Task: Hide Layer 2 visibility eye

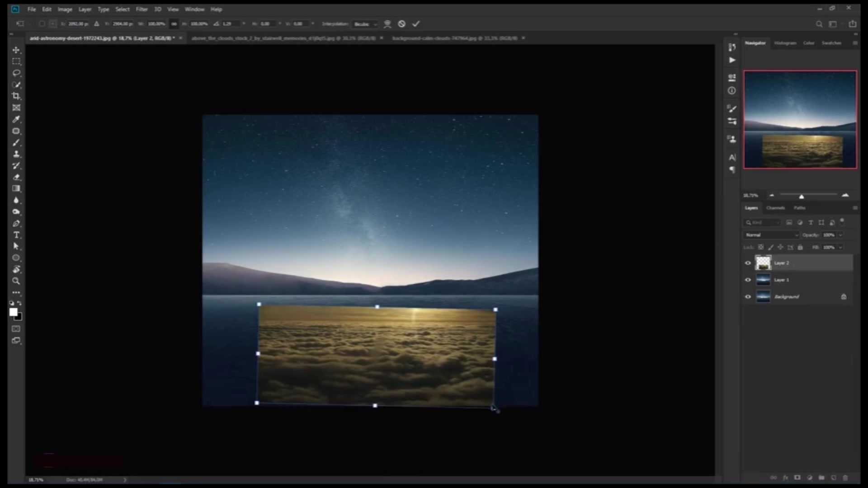Action: tap(748, 263)
